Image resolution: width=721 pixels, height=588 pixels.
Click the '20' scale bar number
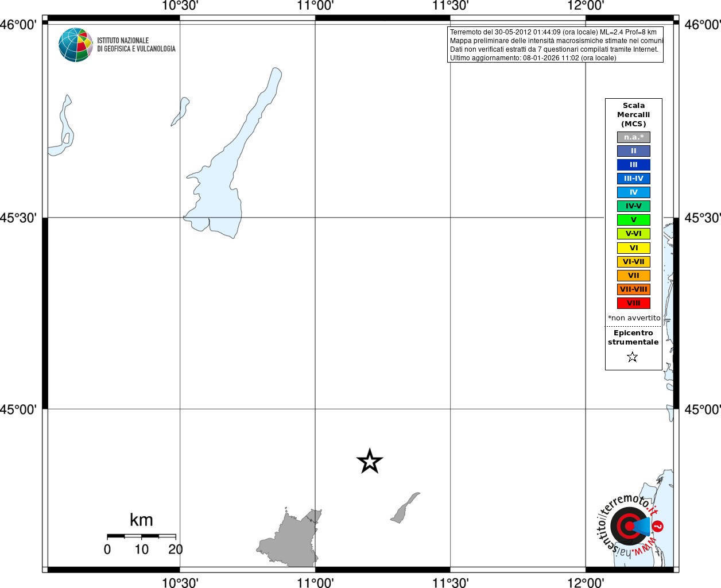pos(176,550)
